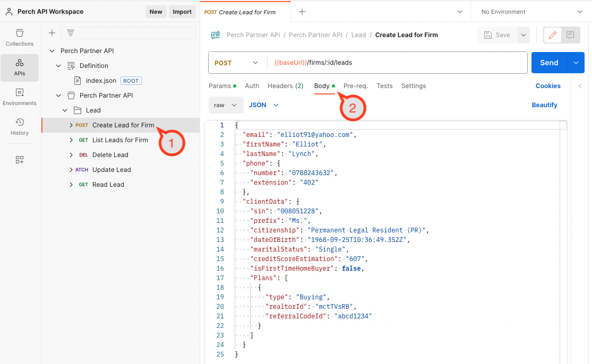This screenshot has width=592, height=364.
Task: Collapse the top-level Perch Partner API tree
Action: (52, 51)
